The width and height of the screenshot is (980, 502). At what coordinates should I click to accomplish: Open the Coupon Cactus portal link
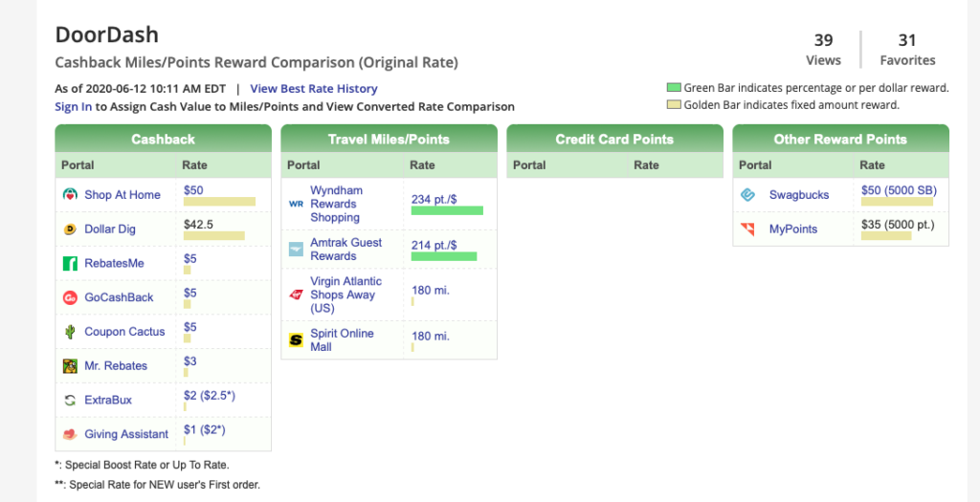(x=125, y=332)
